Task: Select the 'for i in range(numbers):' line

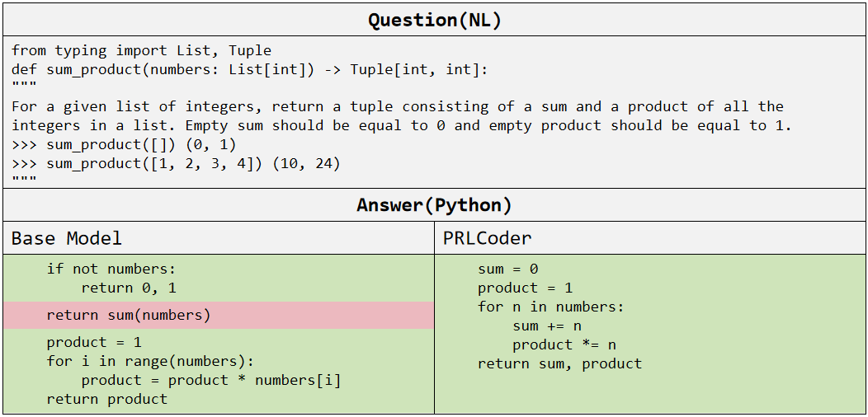Action: click(150, 361)
